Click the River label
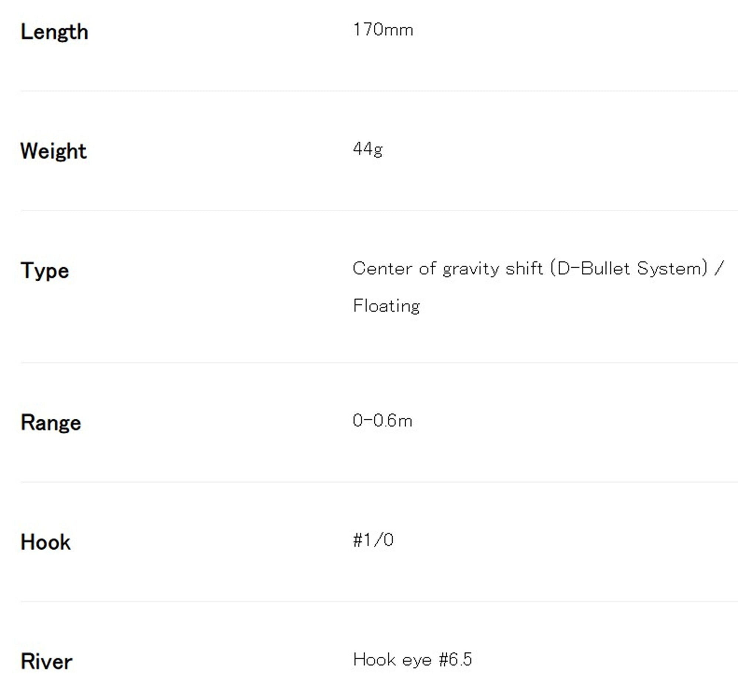738x700 pixels. coord(46,662)
